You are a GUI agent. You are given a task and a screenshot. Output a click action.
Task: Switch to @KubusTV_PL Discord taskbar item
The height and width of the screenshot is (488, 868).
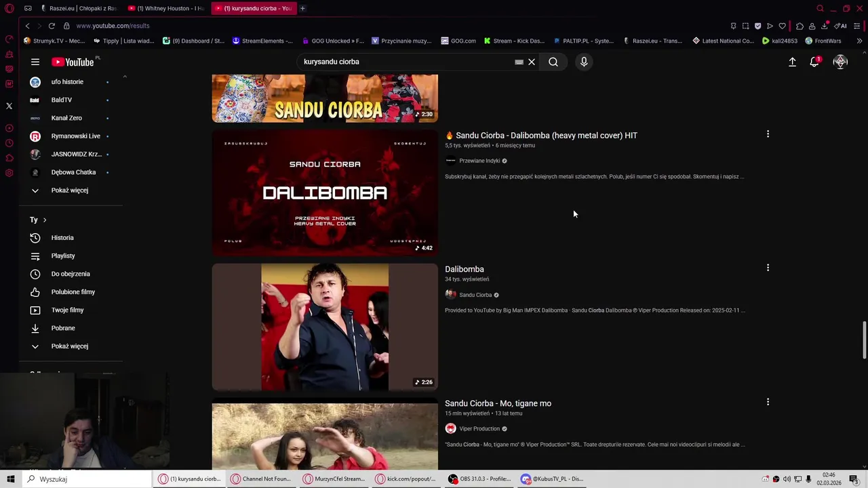point(553,479)
